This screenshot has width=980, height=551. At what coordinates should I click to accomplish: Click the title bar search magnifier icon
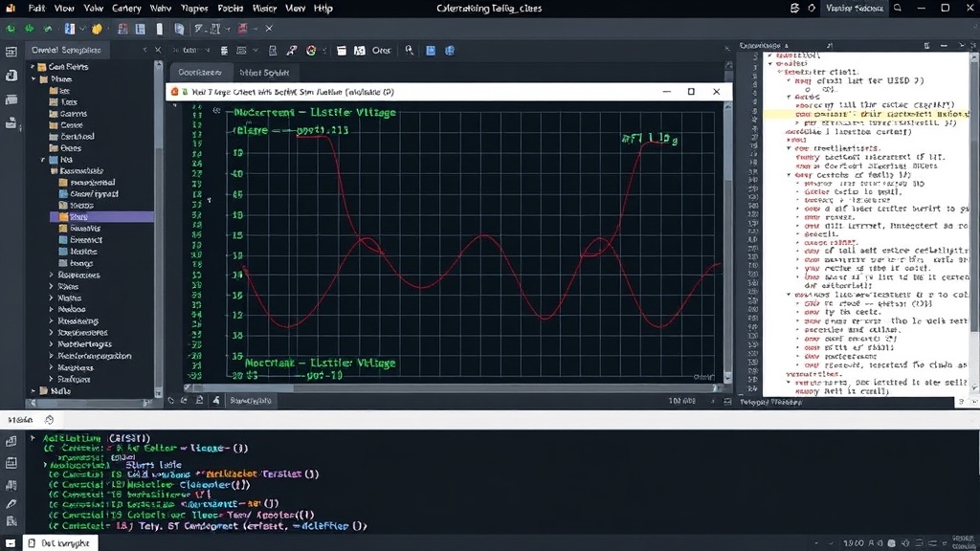click(898, 8)
